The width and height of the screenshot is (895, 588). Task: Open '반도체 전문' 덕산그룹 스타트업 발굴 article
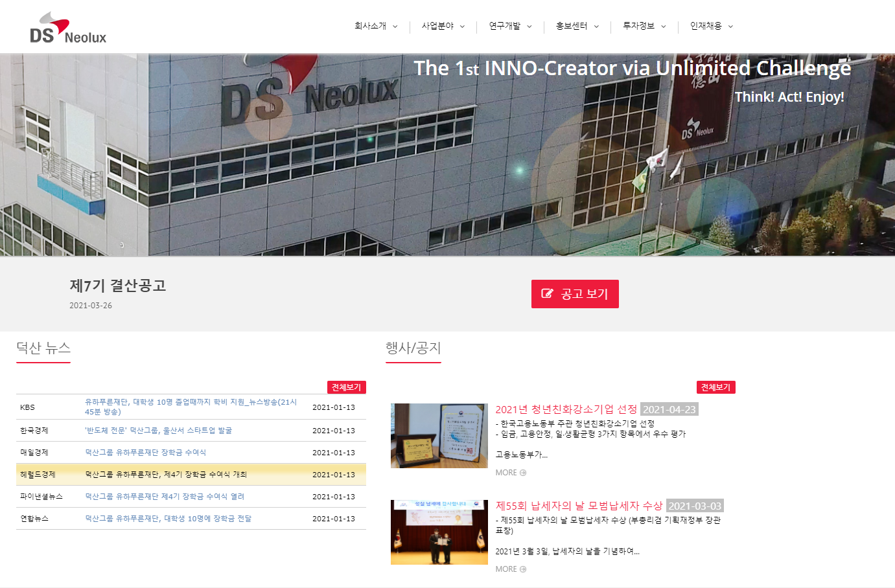(x=158, y=431)
